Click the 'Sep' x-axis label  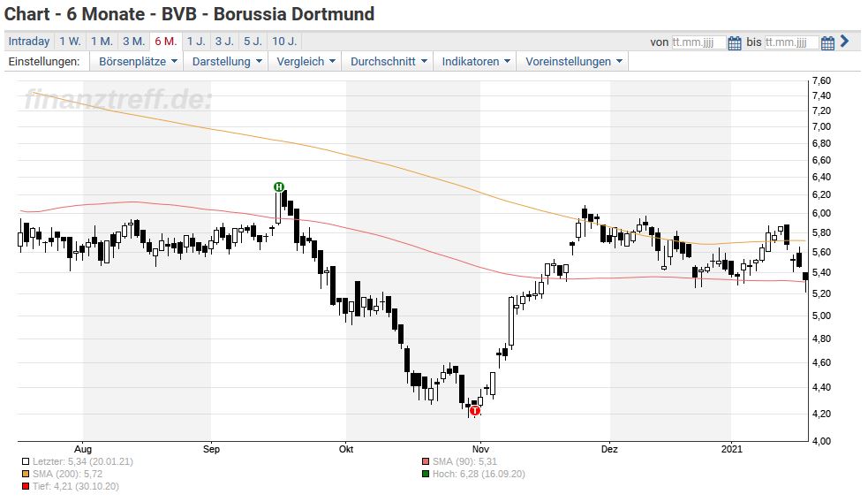[x=211, y=449]
